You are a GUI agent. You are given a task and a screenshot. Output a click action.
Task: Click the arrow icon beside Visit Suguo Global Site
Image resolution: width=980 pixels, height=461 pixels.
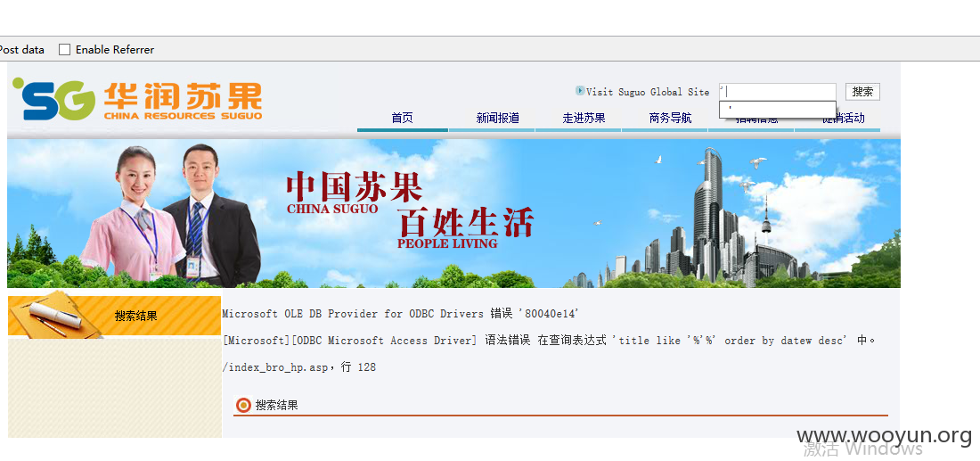click(x=579, y=91)
